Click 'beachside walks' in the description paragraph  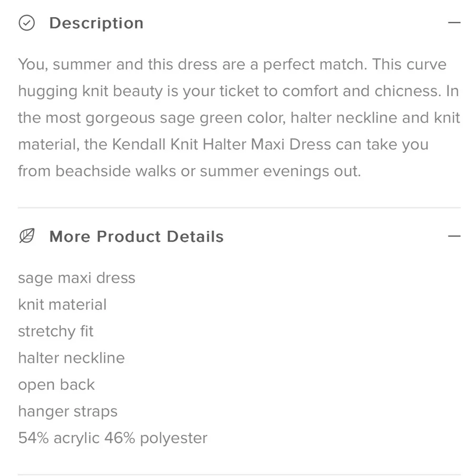tap(116, 171)
